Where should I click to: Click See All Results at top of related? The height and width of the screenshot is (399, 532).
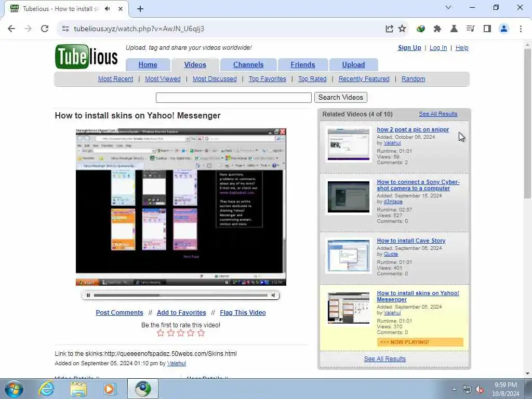438,114
